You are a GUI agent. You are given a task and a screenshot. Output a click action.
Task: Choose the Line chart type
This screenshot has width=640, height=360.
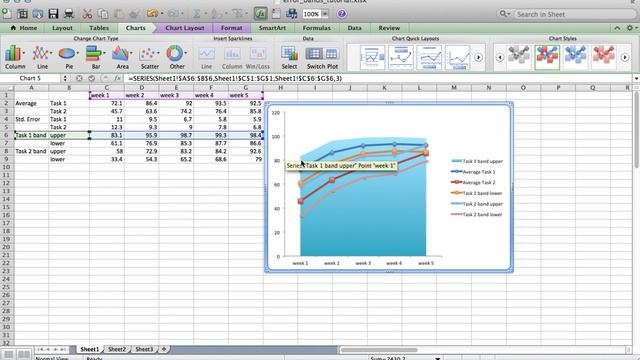point(42,57)
